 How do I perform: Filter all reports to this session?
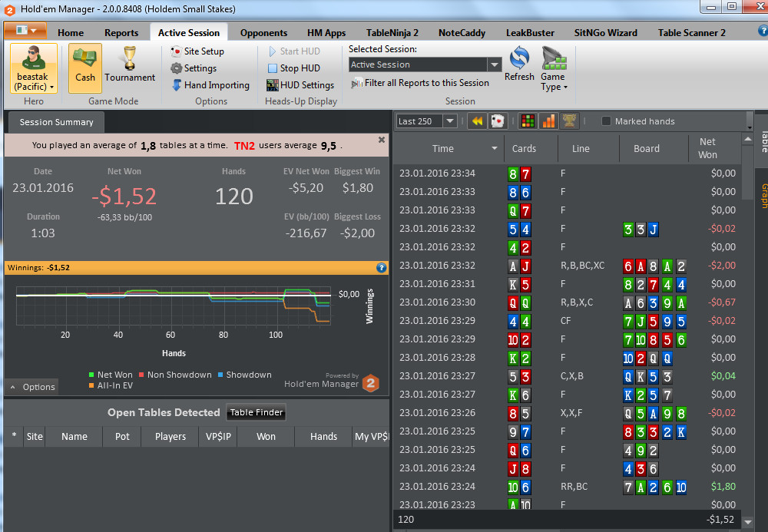[420, 83]
